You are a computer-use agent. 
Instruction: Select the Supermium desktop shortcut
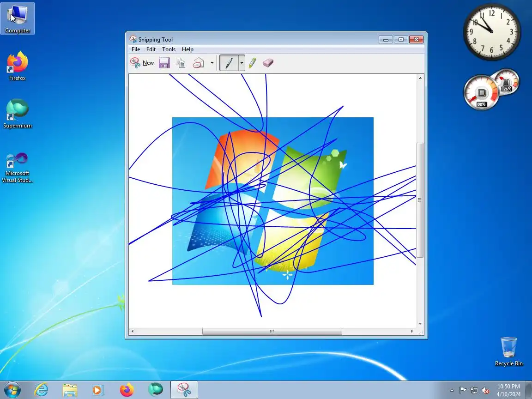coord(17,114)
